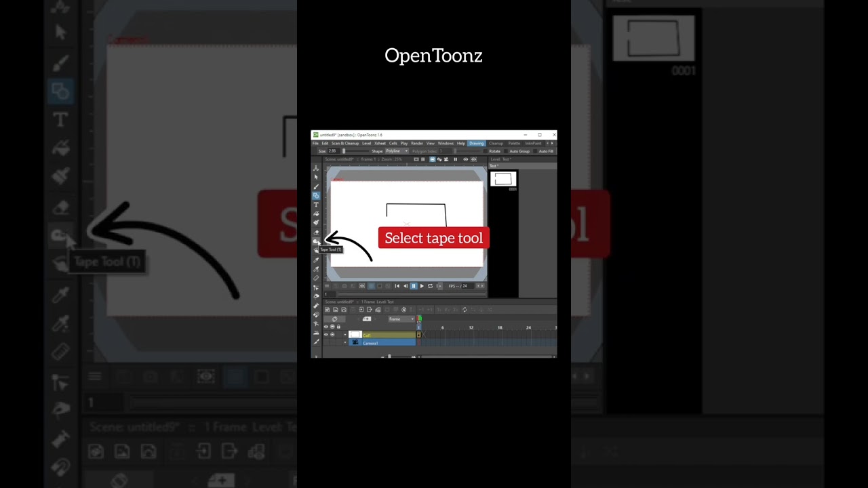Select the Bender tool
The image size is (868, 488).
coord(316,323)
